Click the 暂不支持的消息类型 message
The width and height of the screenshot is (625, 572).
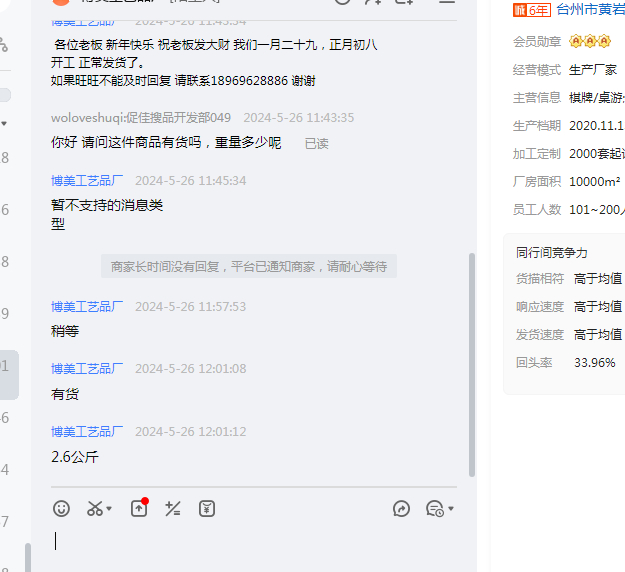point(107,214)
